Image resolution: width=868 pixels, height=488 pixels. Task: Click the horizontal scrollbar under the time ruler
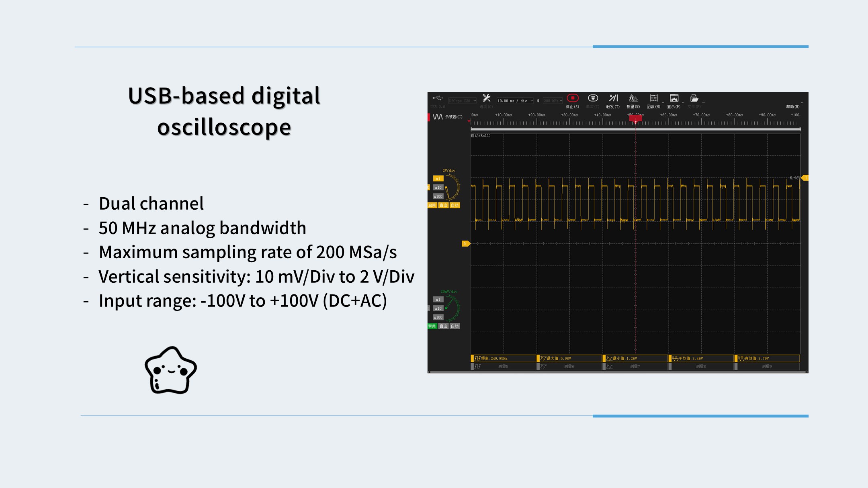636,129
